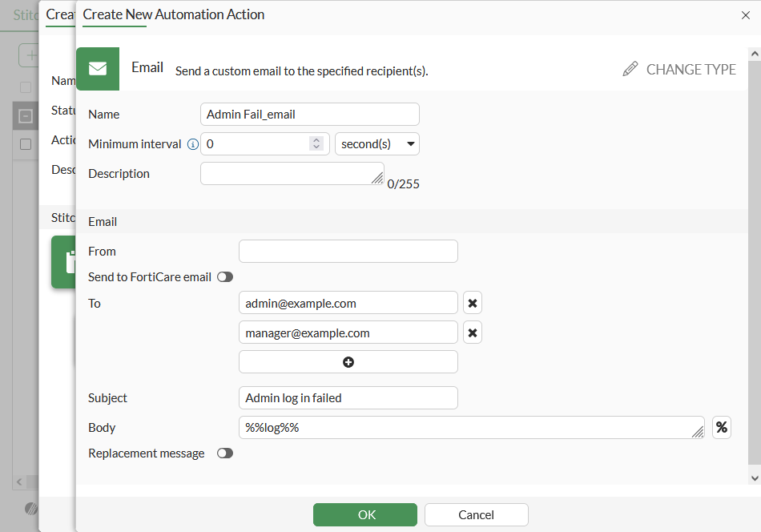Click the green Email envelope icon
The image size is (761, 532).
(x=98, y=69)
